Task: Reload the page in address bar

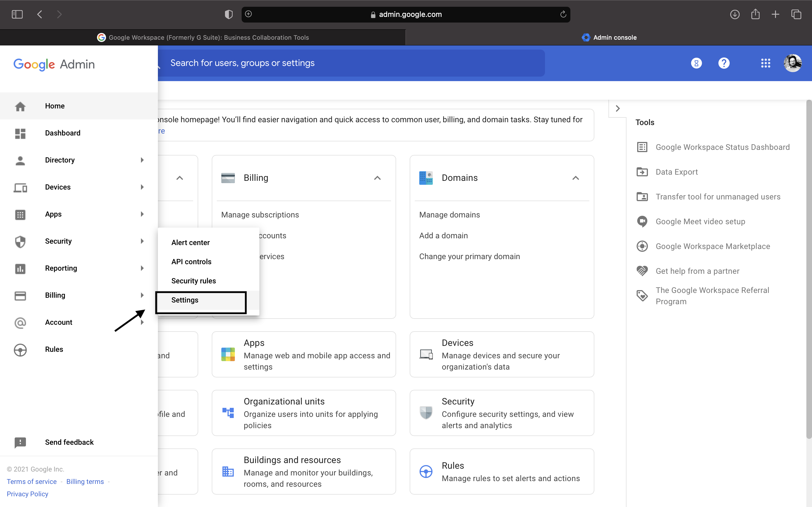Action: (x=563, y=14)
